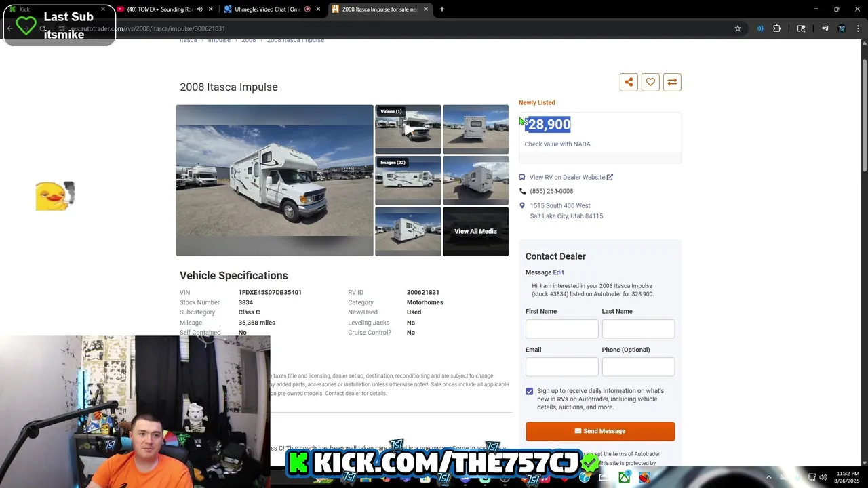The image size is (868, 488).
Task: Open the main RV photo
Action: (x=275, y=180)
